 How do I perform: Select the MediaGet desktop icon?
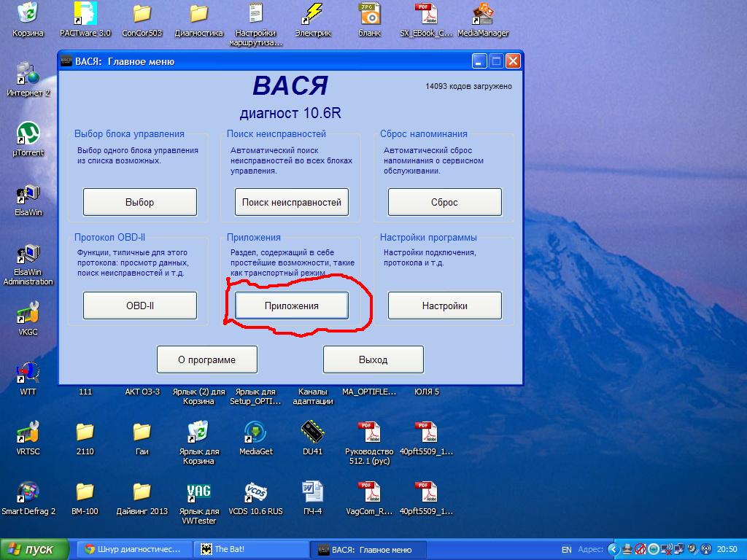point(256,432)
